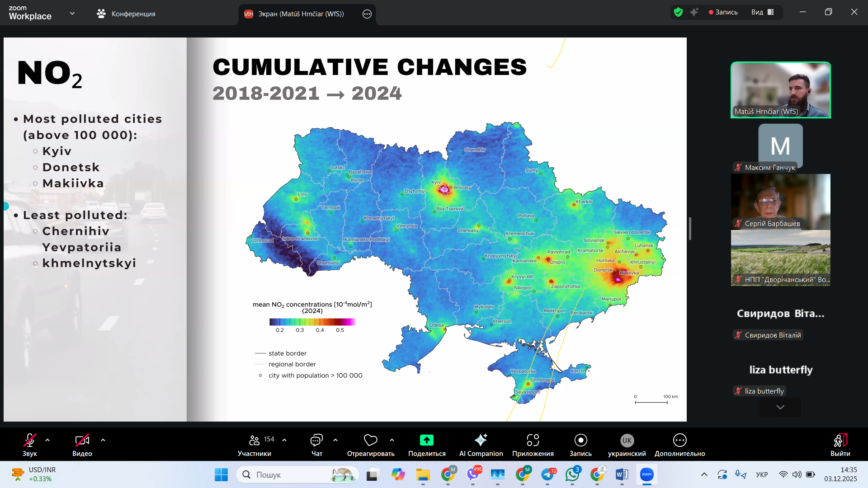The height and width of the screenshot is (488, 868).
Task: Open the Chat panel icon
Action: [x=316, y=440]
